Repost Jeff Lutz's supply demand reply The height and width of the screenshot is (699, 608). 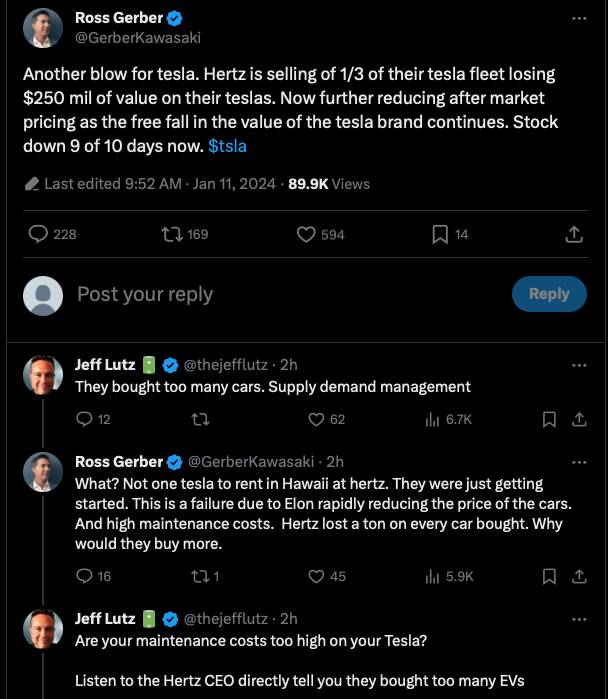pyautogui.click(x=200, y=419)
